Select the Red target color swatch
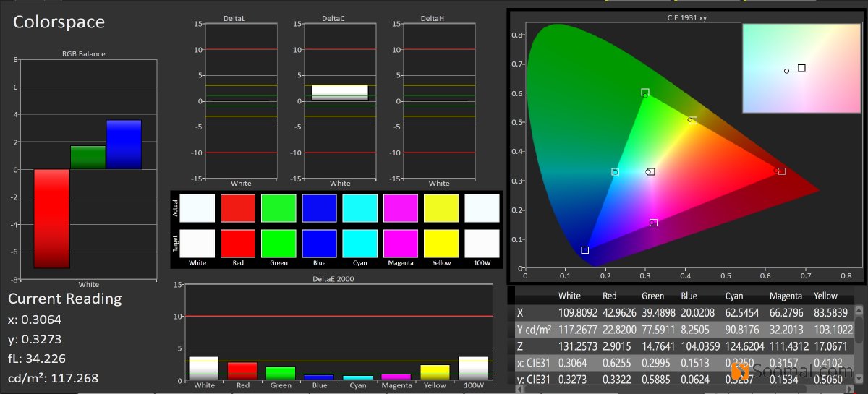This screenshot has height=394, width=868. tap(238, 243)
